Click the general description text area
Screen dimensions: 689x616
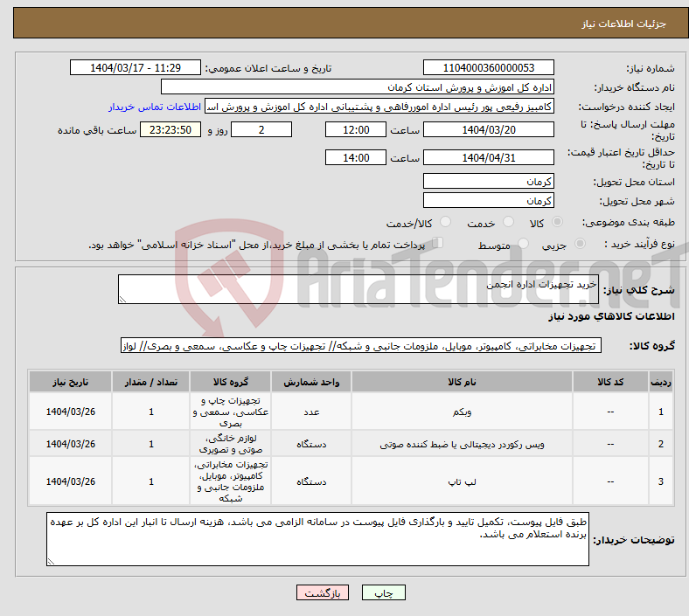358,289
